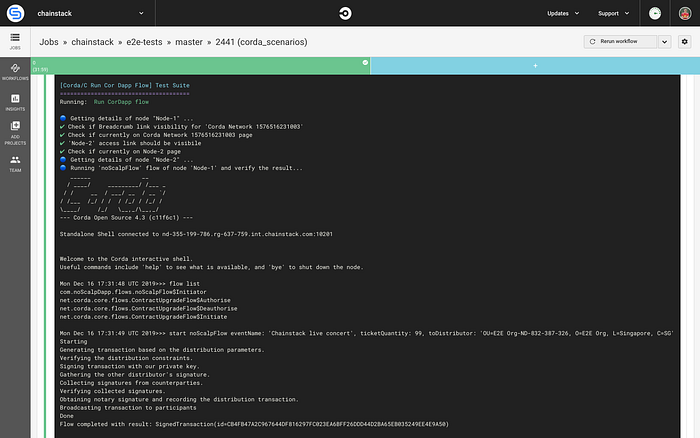The width and height of the screenshot is (700, 438).
Task: Open the job settings gear icon
Action: (x=684, y=42)
